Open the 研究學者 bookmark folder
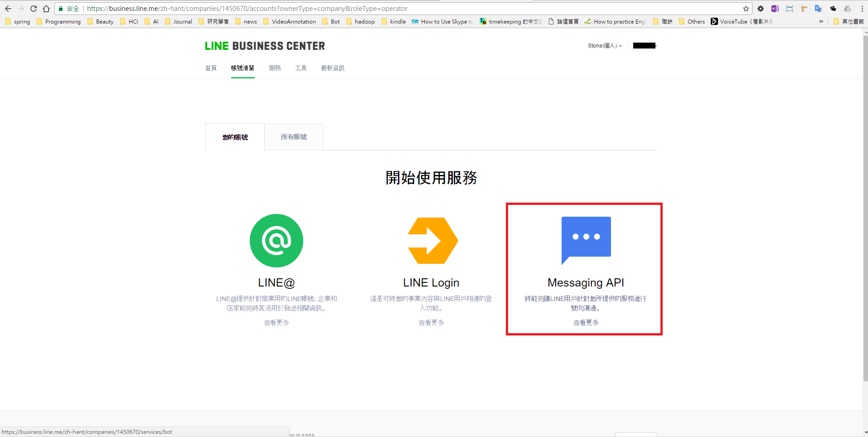The image size is (868, 437). 213,21
